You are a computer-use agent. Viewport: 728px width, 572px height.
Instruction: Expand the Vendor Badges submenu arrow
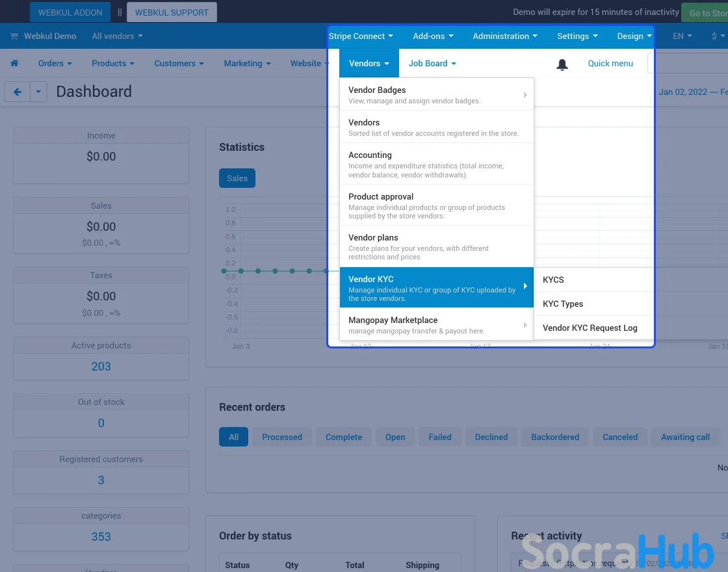pos(525,95)
